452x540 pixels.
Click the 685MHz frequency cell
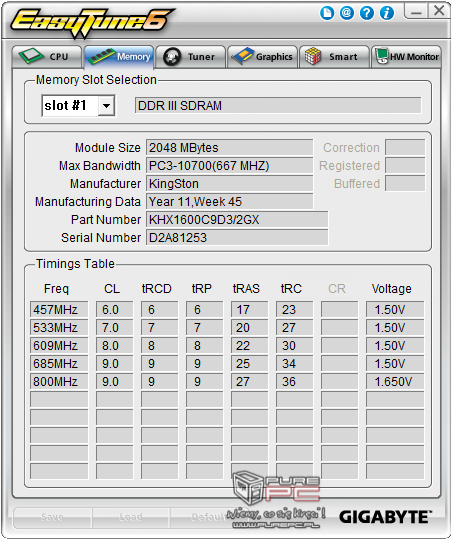tap(59, 364)
